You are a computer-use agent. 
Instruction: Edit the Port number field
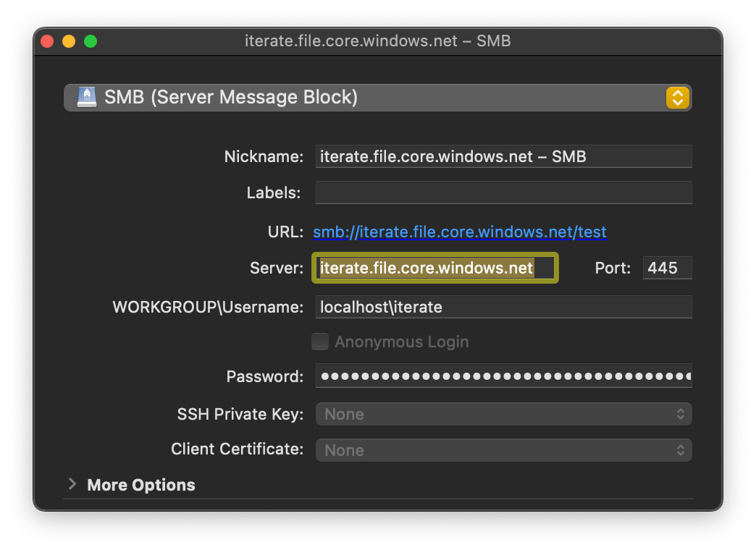point(667,268)
